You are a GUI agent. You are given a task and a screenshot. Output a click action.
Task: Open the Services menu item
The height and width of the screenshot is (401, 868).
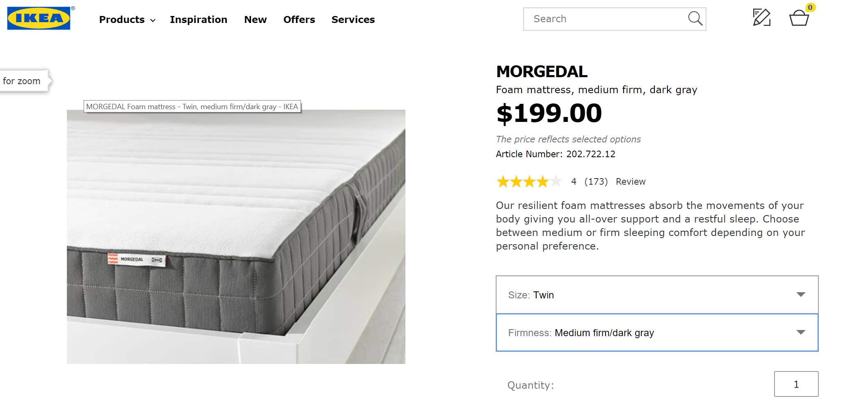click(353, 20)
